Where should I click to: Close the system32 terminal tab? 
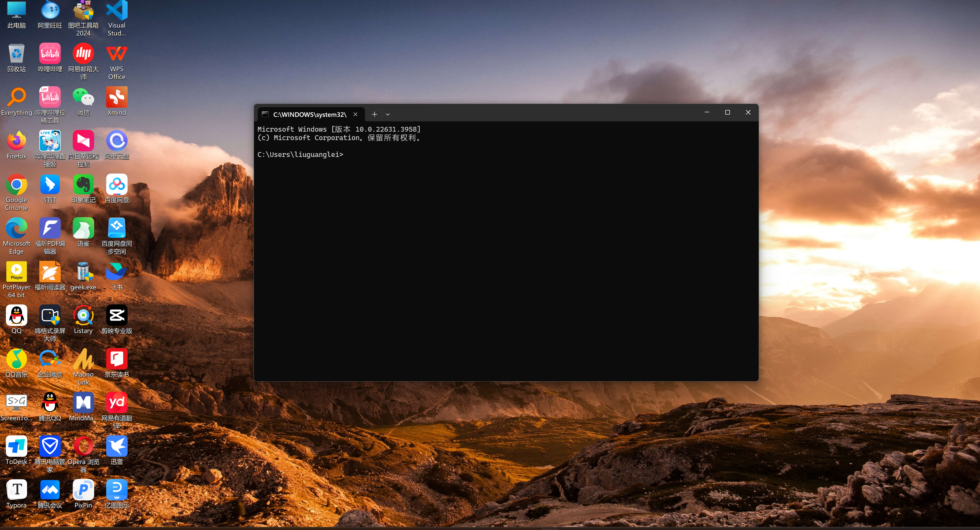(355, 115)
